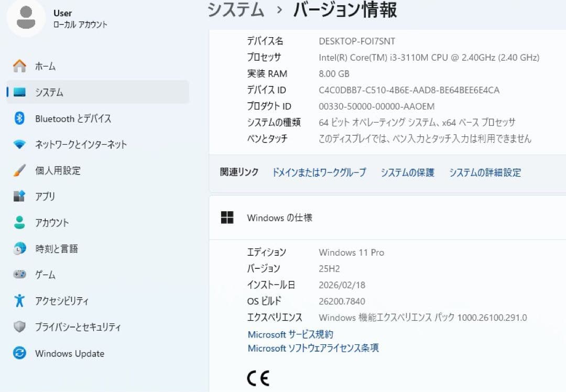This screenshot has height=392, width=566.
Task: Click the Wi-Fi network icon in sidebar
Action: coord(19,145)
